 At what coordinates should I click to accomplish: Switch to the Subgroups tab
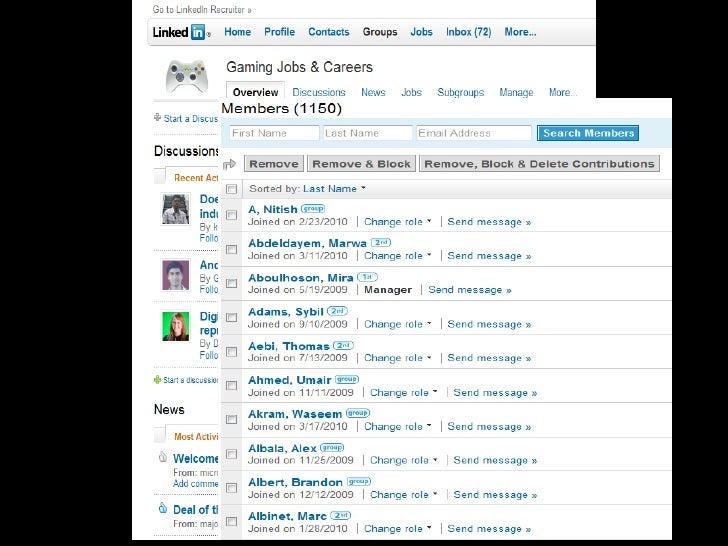coord(461,92)
